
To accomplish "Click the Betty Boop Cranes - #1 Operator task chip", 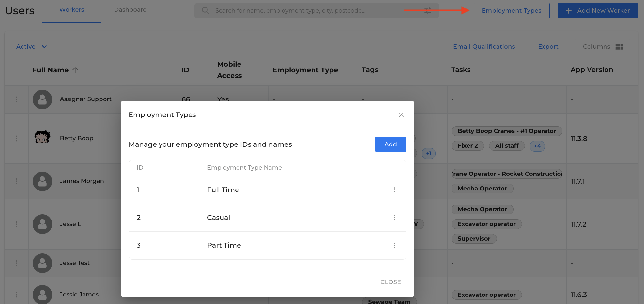I will pyautogui.click(x=507, y=131).
